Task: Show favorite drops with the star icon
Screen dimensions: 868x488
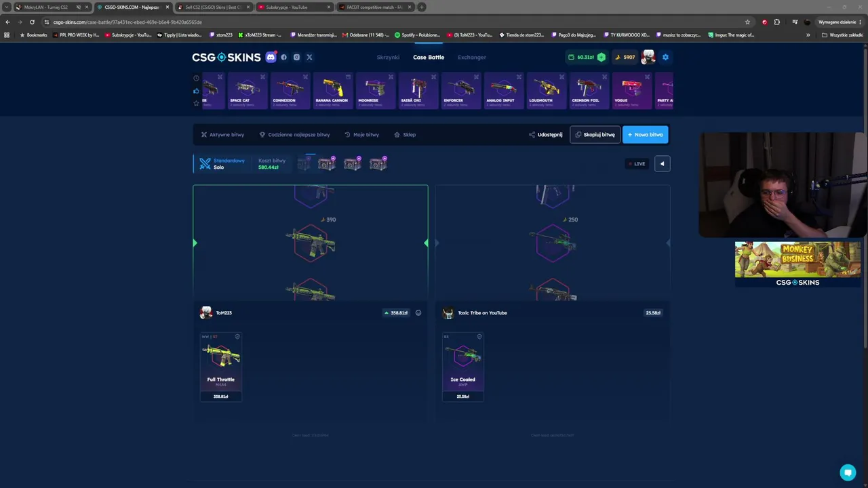Action: pyautogui.click(x=197, y=103)
